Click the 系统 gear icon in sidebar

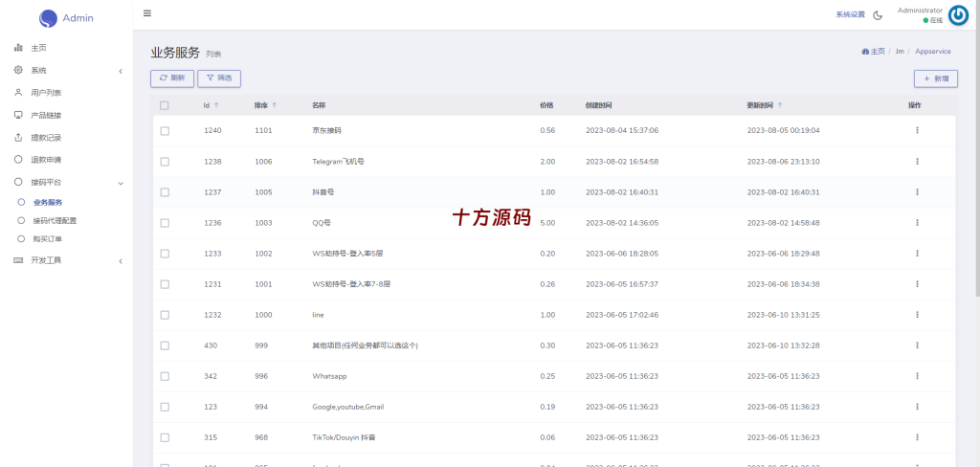(x=18, y=70)
